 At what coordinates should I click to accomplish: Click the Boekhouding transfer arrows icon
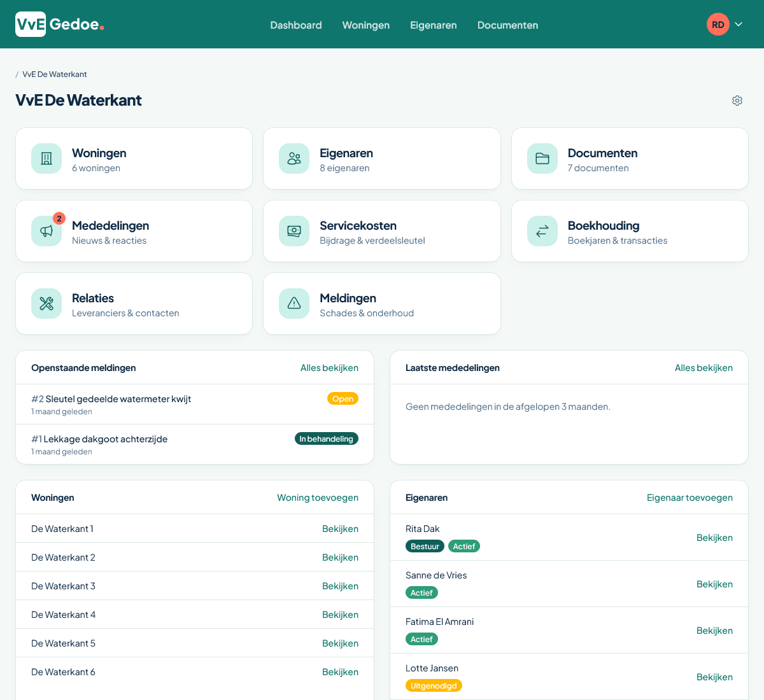(542, 231)
